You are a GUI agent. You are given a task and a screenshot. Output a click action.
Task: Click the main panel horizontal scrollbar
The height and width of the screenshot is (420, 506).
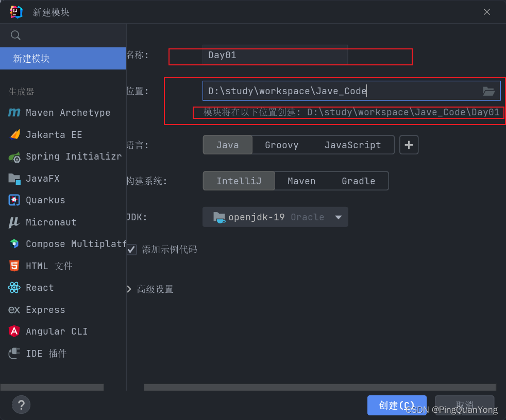(320, 387)
